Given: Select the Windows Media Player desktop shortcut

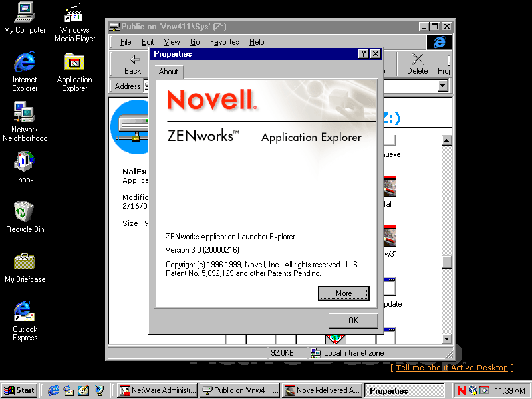Looking at the screenshot, I should 74,23.
